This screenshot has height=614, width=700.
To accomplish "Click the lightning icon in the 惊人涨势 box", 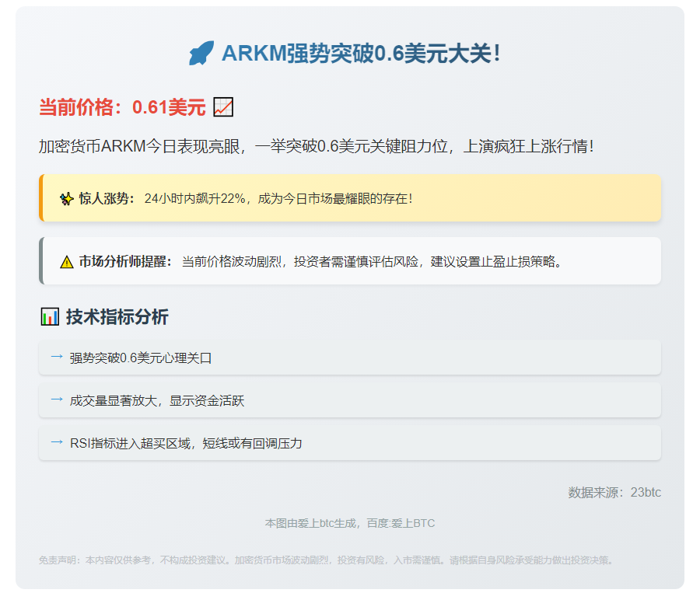I will 66,198.
